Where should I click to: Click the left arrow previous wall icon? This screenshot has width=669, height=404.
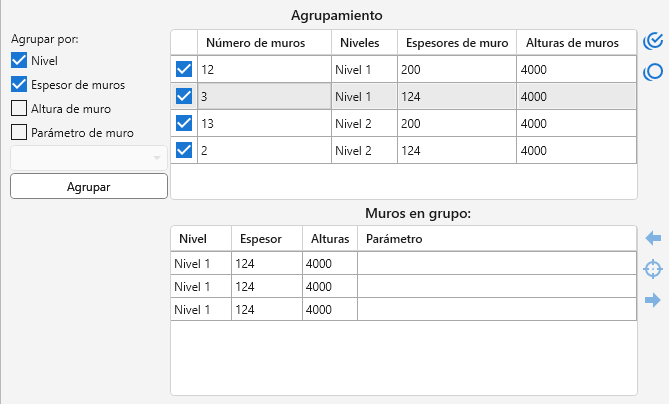(x=653, y=238)
